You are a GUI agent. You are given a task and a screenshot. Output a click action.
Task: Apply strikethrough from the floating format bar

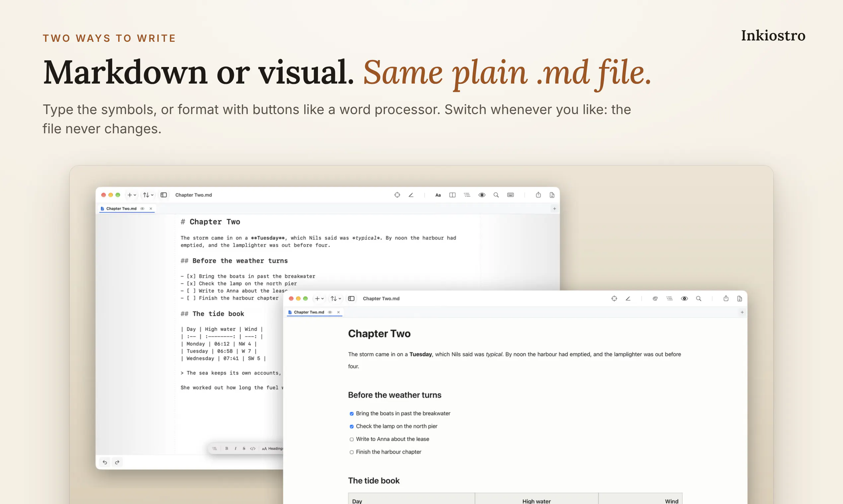point(244,449)
